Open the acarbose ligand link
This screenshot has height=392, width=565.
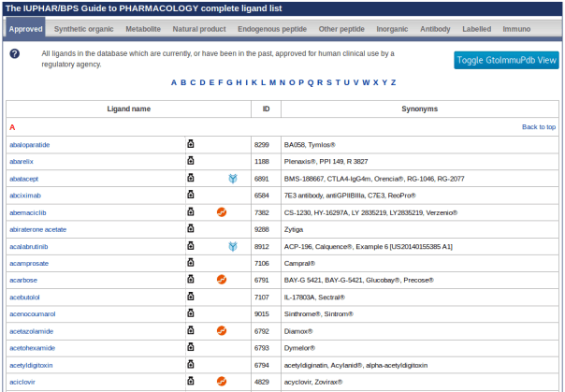point(23,280)
